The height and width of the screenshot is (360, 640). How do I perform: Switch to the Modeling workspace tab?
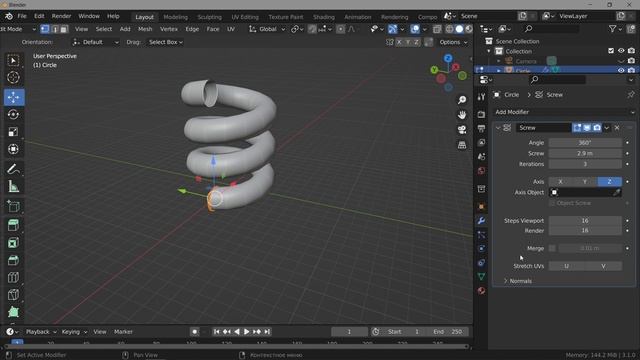pyautogui.click(x=176, y=17)
